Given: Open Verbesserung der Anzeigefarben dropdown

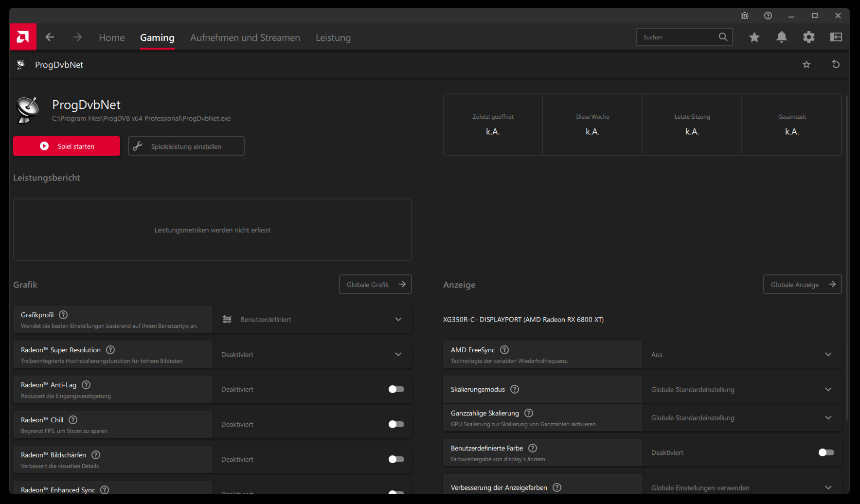Looking at the screenshot, I should pos(742,487).
